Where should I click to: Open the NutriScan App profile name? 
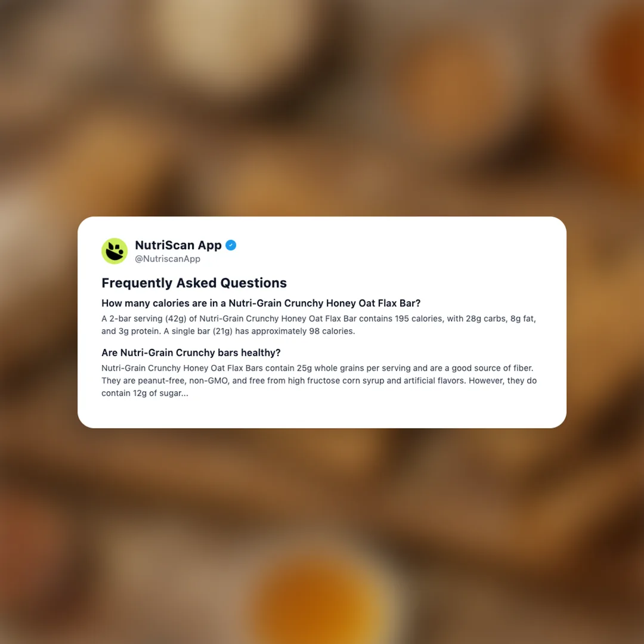178,245
